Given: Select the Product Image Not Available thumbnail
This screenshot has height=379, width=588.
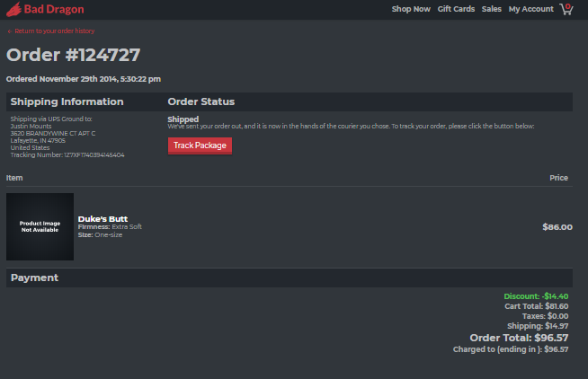Looking at the screenshot, I should [x=40, y=226].
